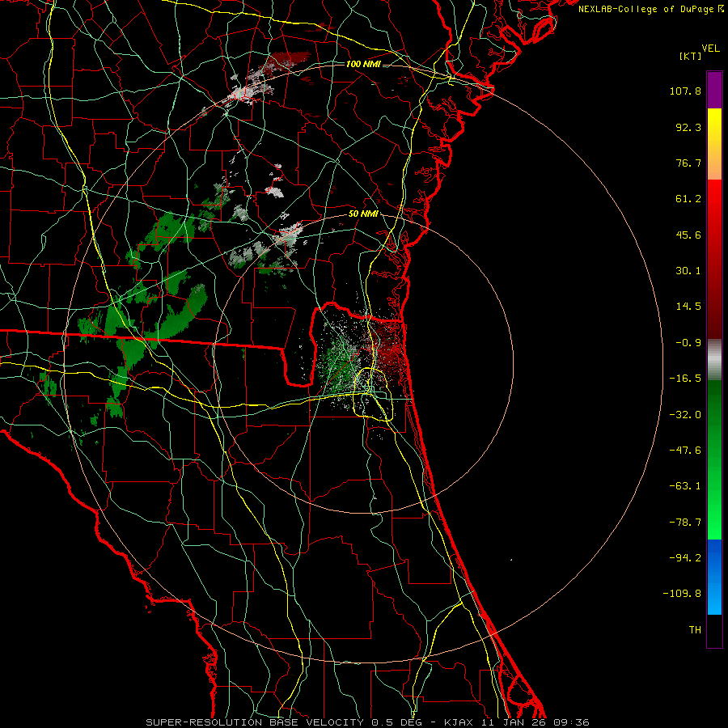Select the -16.5 value on velocity scale
Viewport: 728px width, 728px height.
[685, 379]
